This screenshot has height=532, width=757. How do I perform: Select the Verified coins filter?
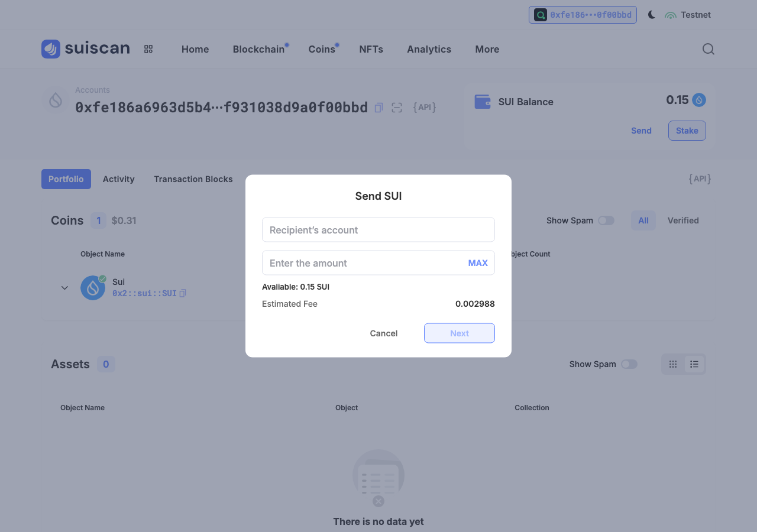coord(683,220)
